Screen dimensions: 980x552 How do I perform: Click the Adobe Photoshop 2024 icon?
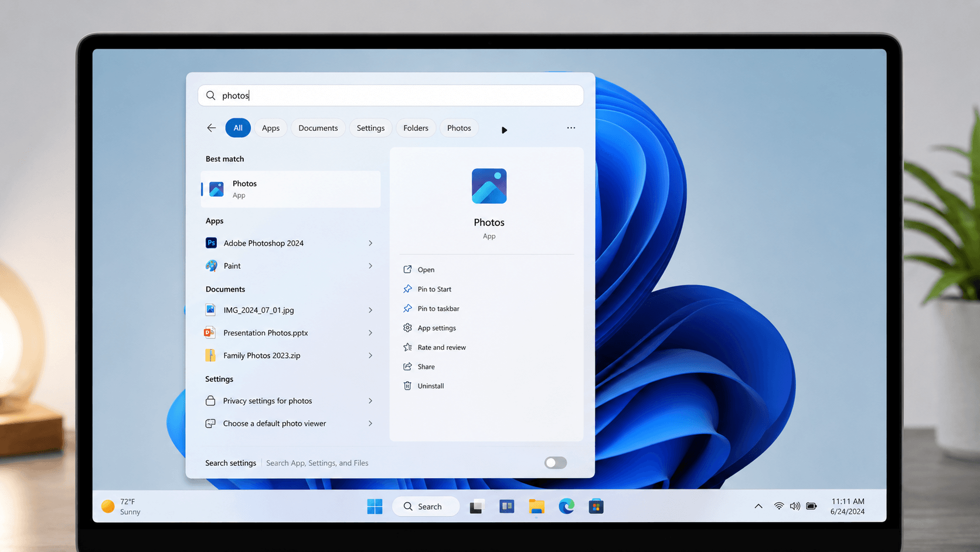tap(212, 243)
